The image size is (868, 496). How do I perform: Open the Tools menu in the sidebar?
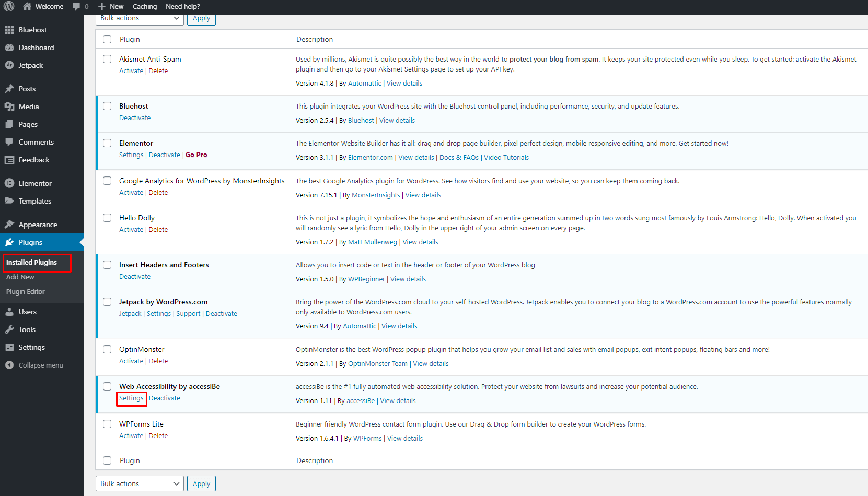click(27, 329)
